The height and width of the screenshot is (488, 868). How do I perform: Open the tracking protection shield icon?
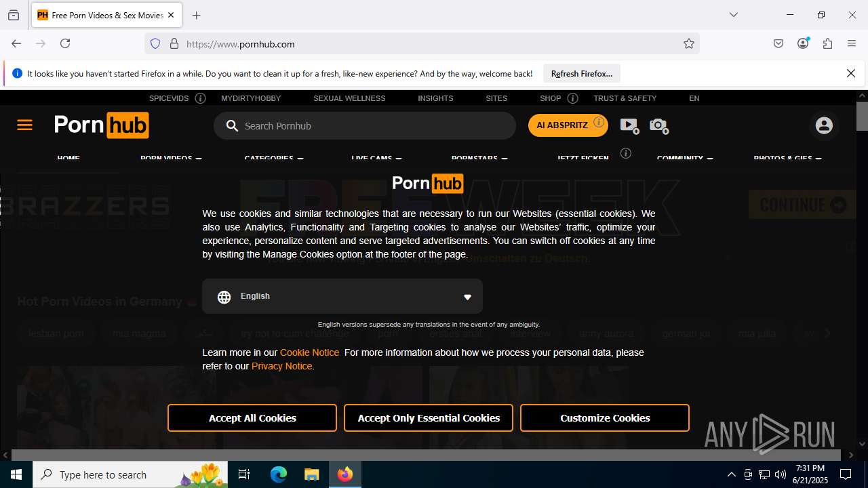pos(155,43)
